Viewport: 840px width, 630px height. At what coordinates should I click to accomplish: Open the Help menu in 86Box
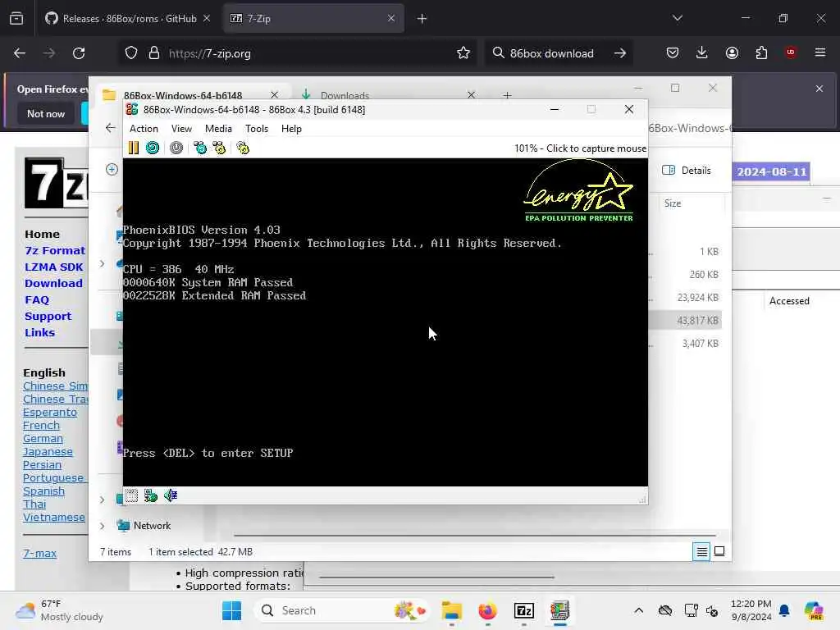point(291,129)
